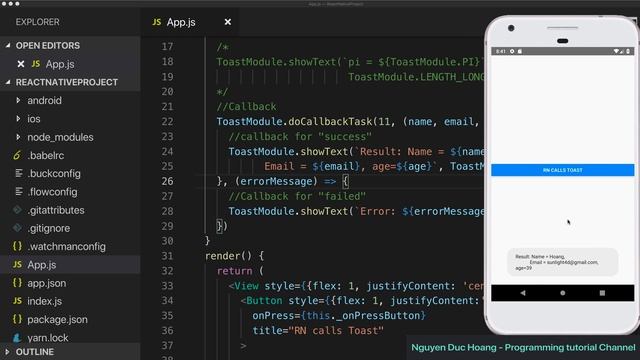Image resolution: width=640 pixels, height=360 pixels.
Task: Click the settings gear in emulator status bar
Action: (512, 51)
